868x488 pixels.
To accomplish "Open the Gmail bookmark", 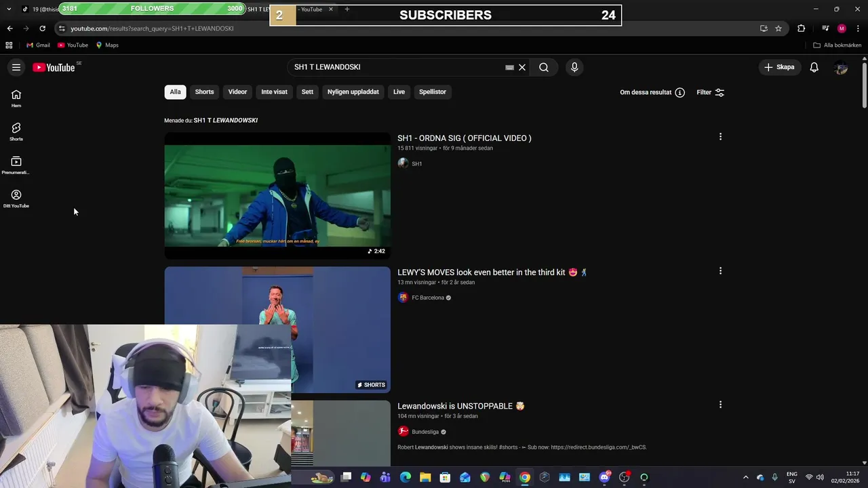I will (x=38, y=45).
